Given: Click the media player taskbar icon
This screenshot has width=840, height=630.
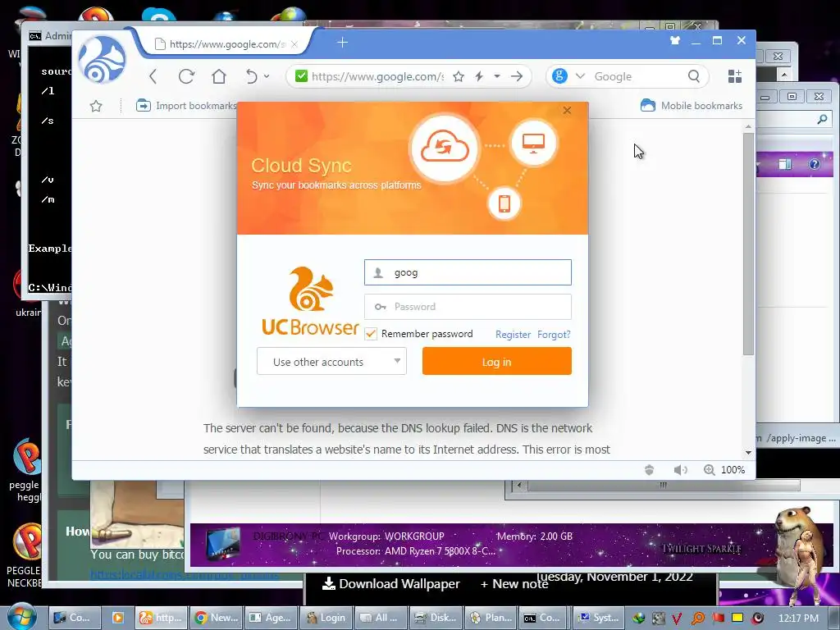Looking at the screenshot, I should (118, 618).
